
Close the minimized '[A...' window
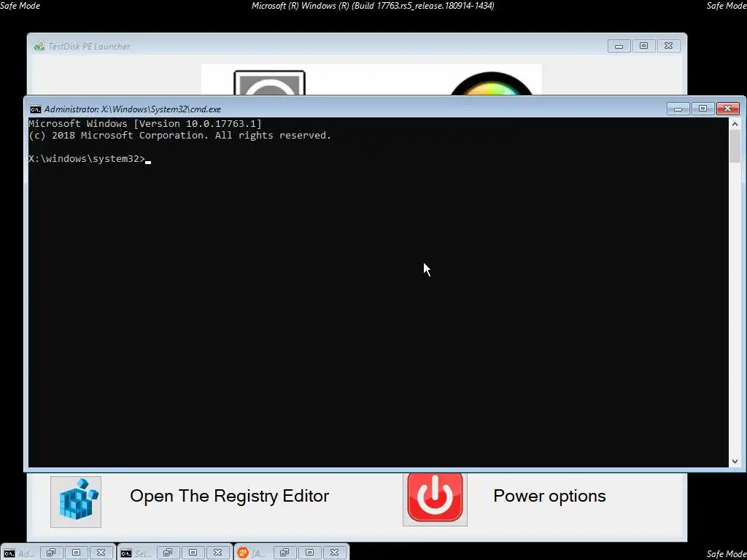click(x=334, y=553)
